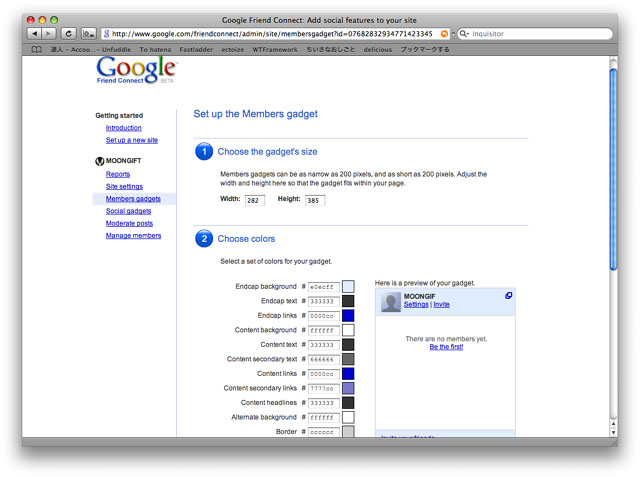Click the Alternate background hex field
This screenshot has width=640, height=477.
click(323, 417)
